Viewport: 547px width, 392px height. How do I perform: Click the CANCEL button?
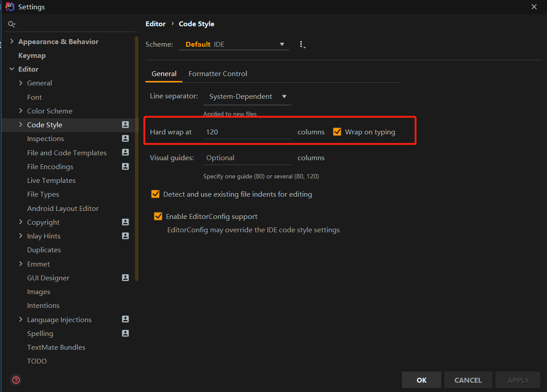point(468,380)
